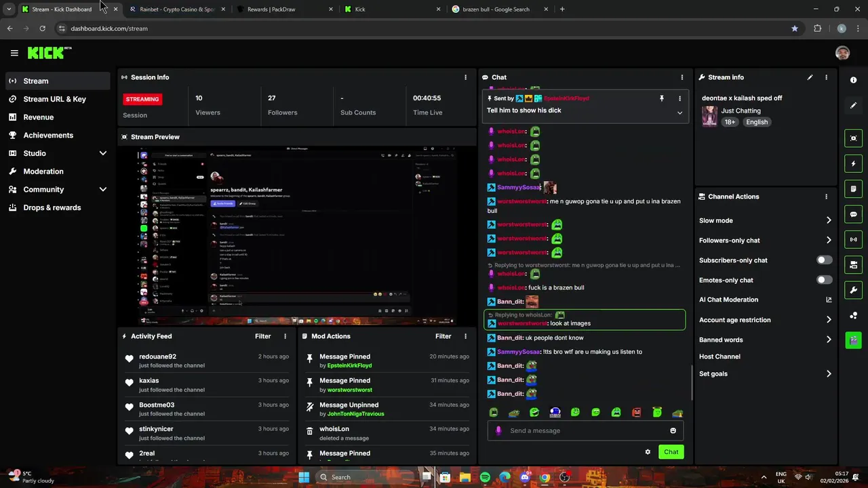This screenshot has height=488, width=868.
Task: Select Stream in the left sidebar
Action: [58, 81]
